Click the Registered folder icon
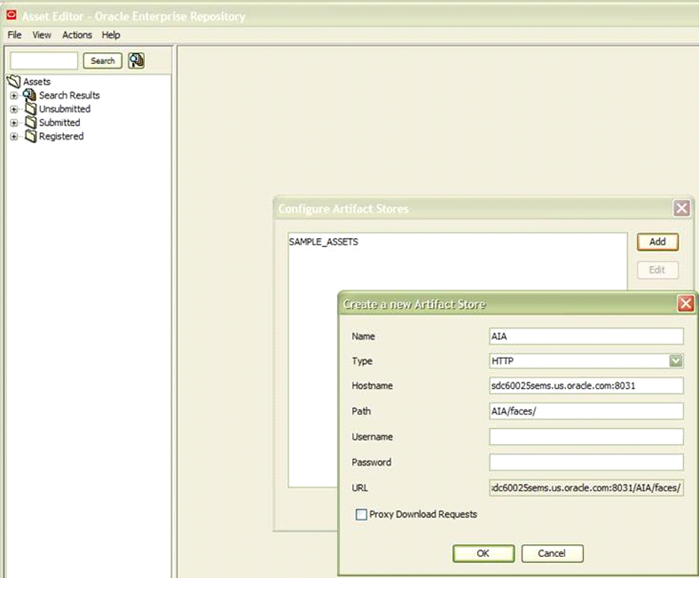This screenshot has height=594, width=700. [x=30, y=136]
